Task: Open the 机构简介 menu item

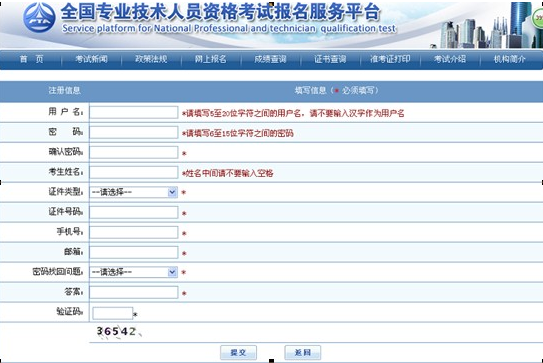Action: coord(510,59)
